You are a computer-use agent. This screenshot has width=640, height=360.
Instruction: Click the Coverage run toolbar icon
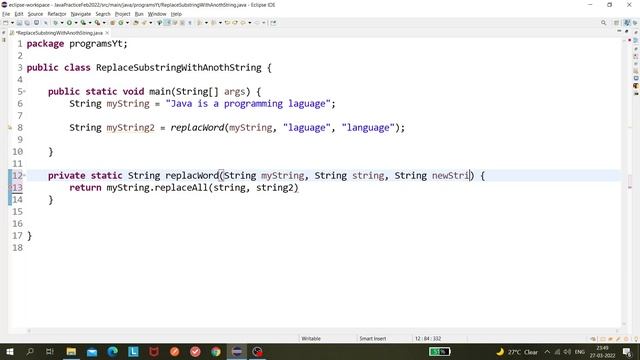(83, 23)
